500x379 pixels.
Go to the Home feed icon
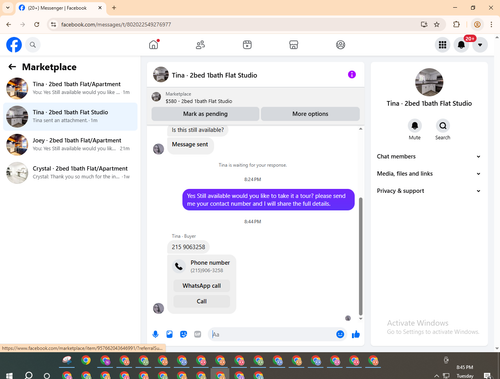pos(154,45)
